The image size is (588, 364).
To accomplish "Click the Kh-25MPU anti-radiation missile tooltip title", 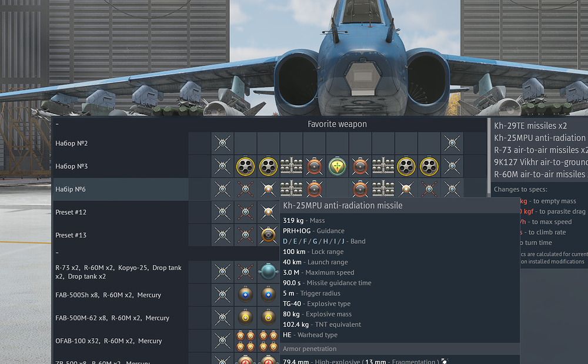I will click(x=342, y=205).
